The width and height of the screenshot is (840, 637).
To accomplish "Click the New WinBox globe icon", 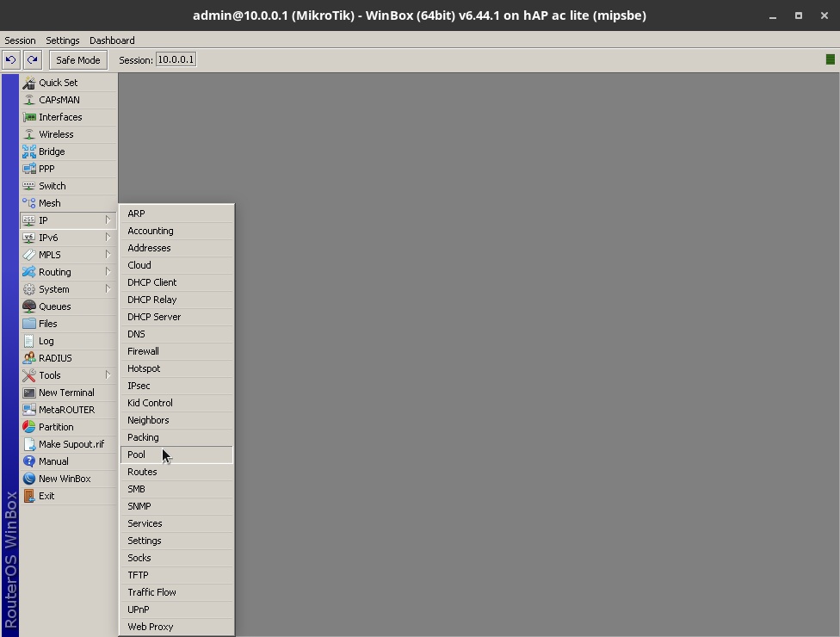I will pyautogui.click(x=29, y=479).
